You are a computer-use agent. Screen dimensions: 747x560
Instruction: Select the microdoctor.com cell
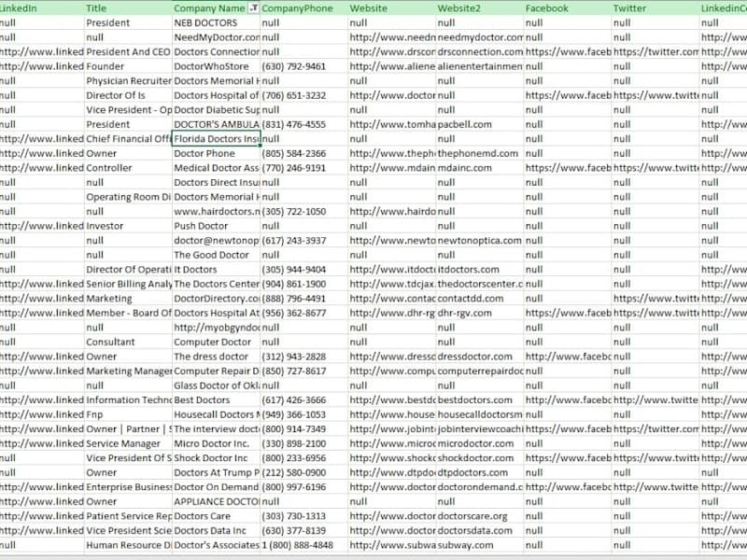(x=480, y=444)
